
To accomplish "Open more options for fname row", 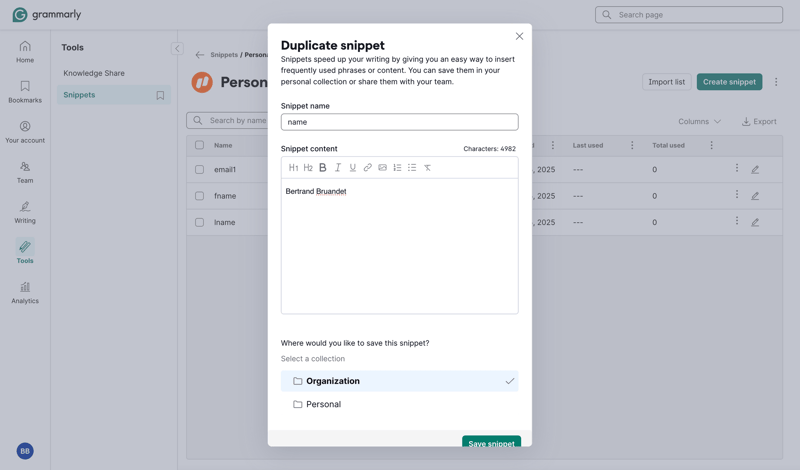I will point(737,194).
